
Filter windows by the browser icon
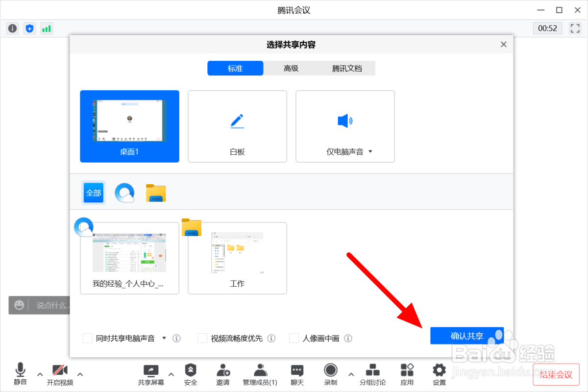click(124, 193)
